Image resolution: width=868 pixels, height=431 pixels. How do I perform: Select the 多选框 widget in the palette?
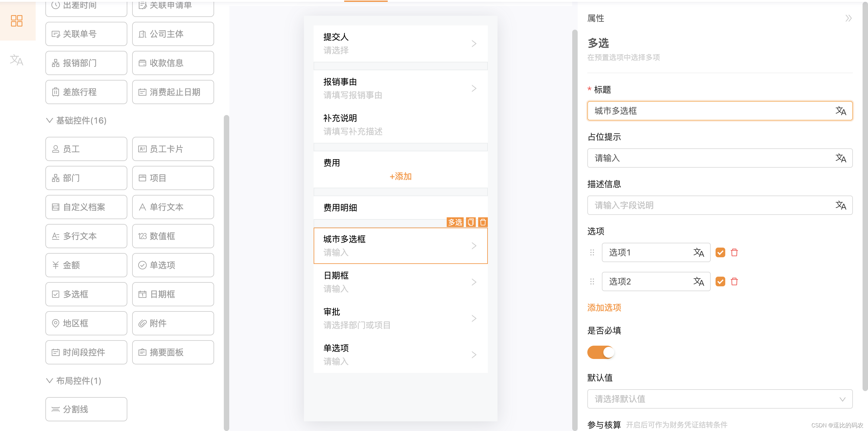point(86,294)
